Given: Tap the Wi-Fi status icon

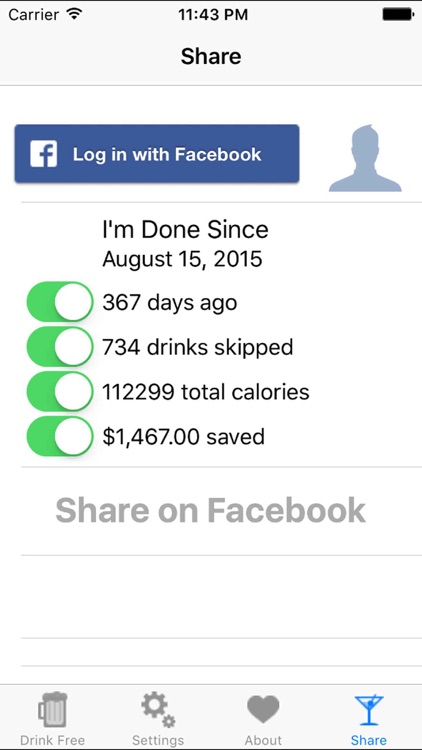Looking at the screenshot, I should [x=74, y=14].
